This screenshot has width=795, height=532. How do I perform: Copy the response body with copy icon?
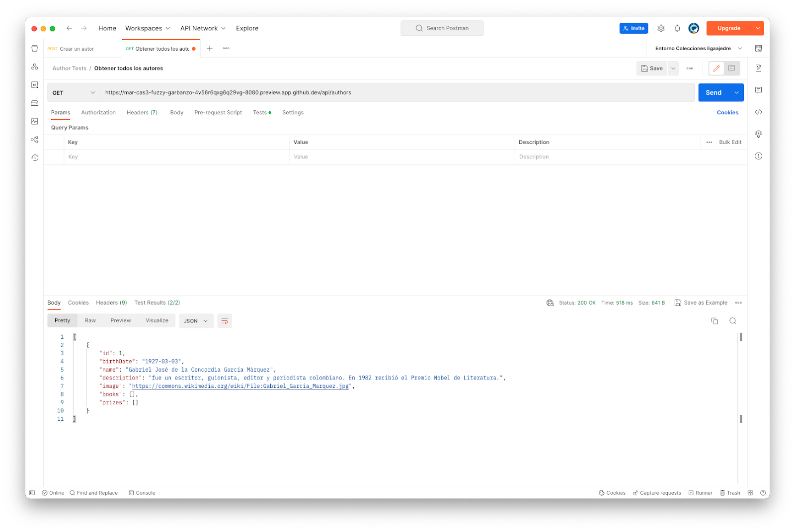coord(715,321)
